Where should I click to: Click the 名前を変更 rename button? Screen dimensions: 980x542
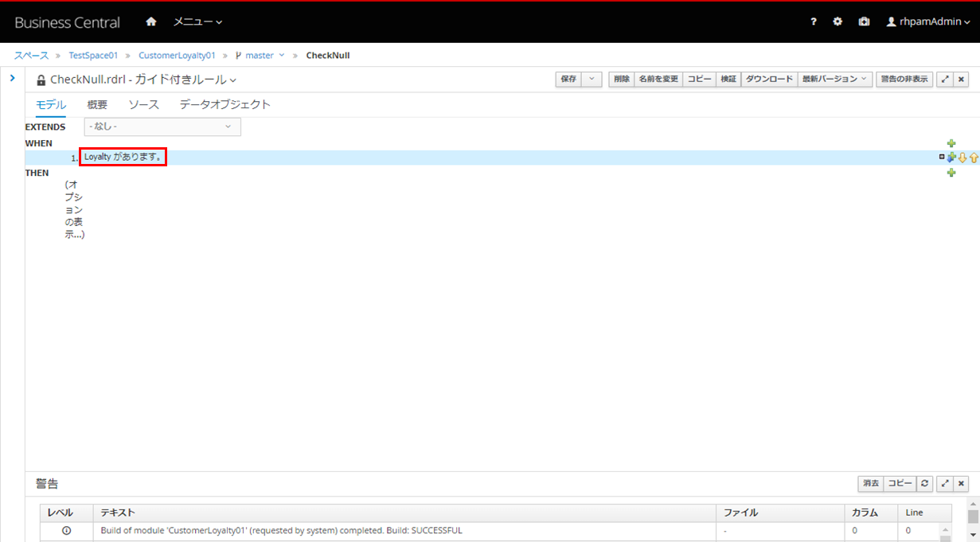click(658, 80)
